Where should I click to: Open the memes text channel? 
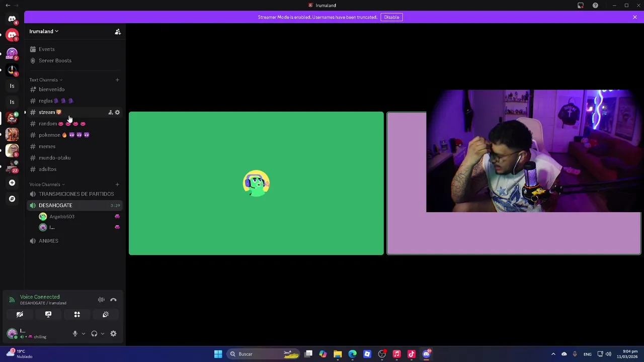[75, 146]
